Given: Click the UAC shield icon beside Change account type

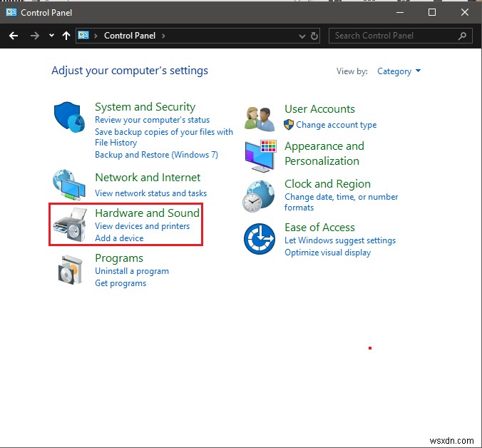Looking at the screenshot, I should [289, 125].
